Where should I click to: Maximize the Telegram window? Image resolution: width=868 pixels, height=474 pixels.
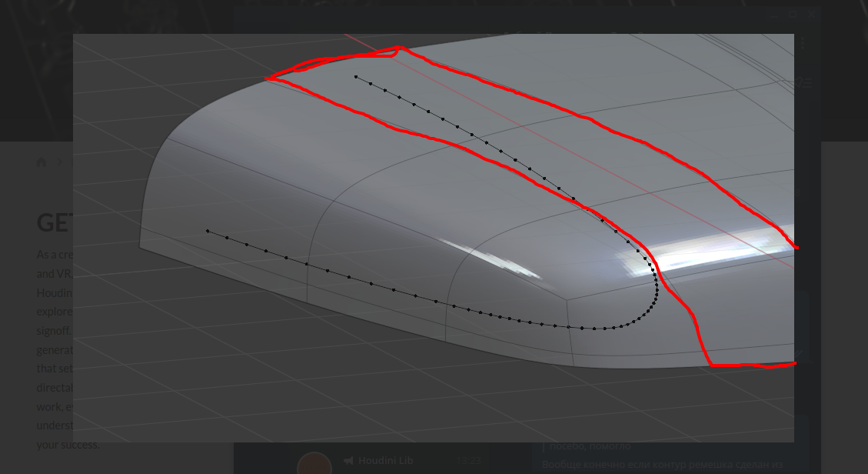coord(793,15)
